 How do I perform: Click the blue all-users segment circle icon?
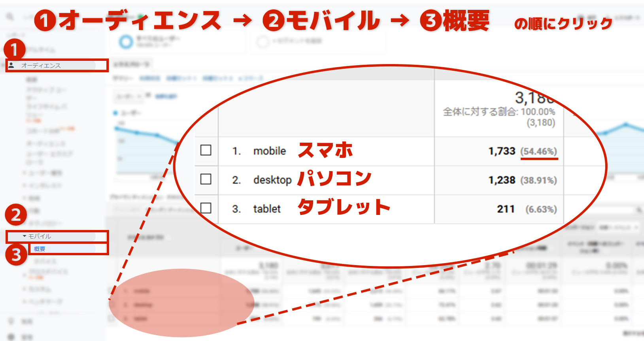[126, 41]
